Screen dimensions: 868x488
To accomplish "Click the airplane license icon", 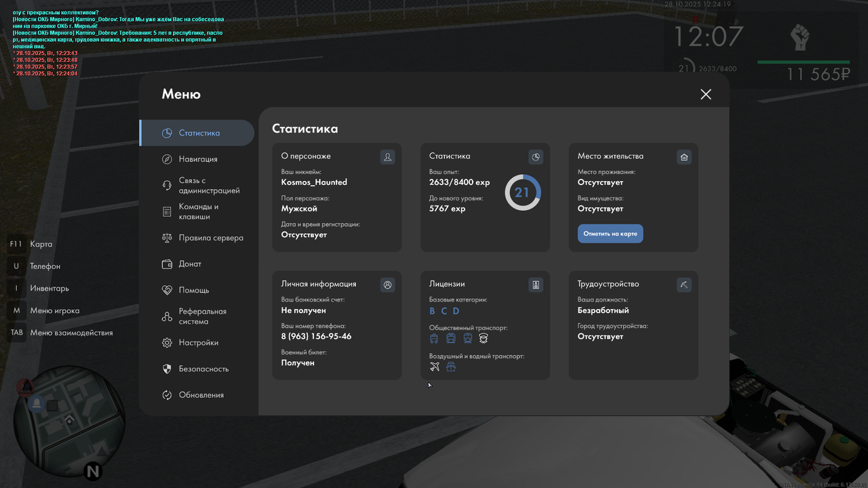I will [435, 367].
